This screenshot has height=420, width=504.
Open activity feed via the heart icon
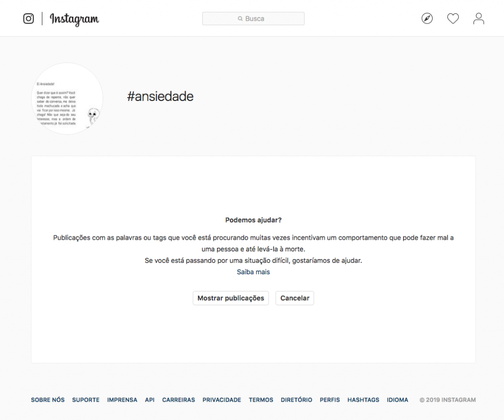click(453, 18)
